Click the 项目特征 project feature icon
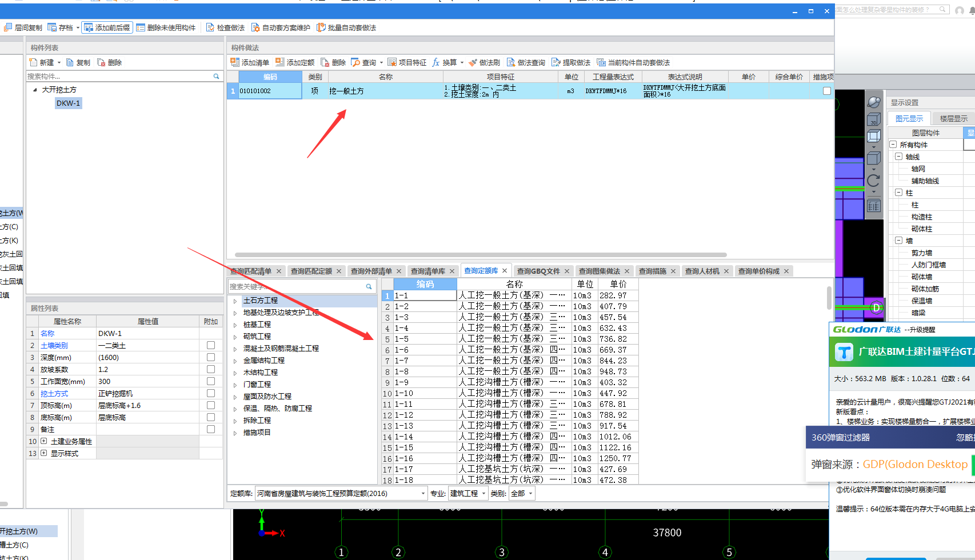975x560 pixels. coord(392,62)
